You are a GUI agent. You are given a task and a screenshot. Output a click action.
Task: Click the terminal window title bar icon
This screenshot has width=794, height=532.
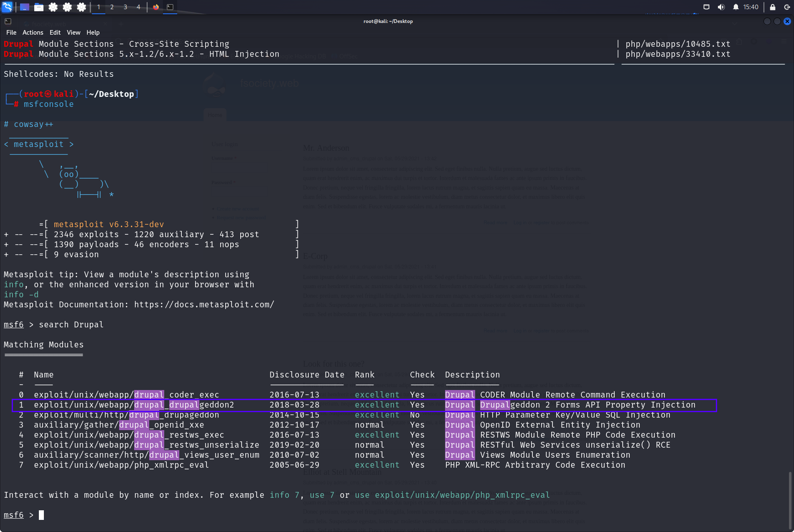pos(8,21)
